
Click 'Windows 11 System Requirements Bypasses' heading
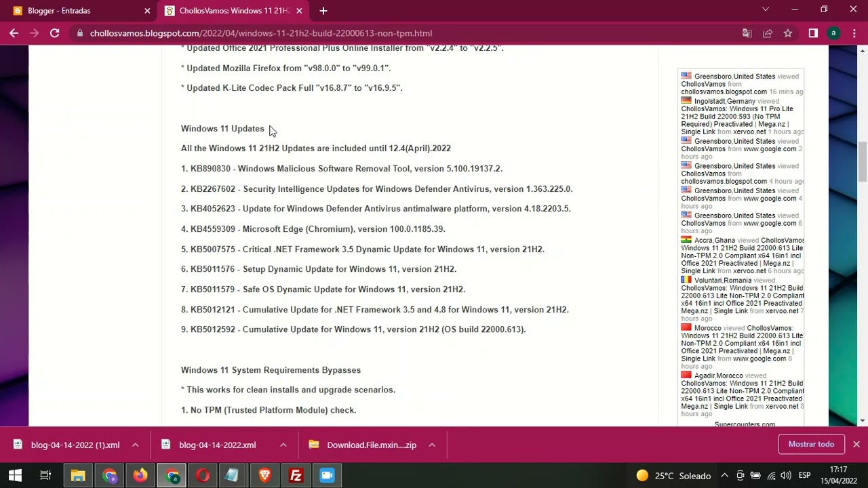tap(271, 370)
